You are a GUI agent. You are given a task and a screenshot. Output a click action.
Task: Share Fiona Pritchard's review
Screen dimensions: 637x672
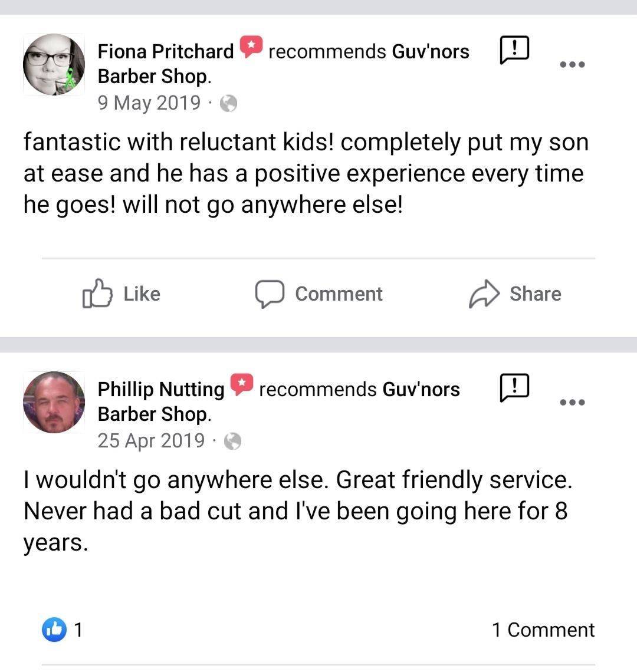pos(515,294)
